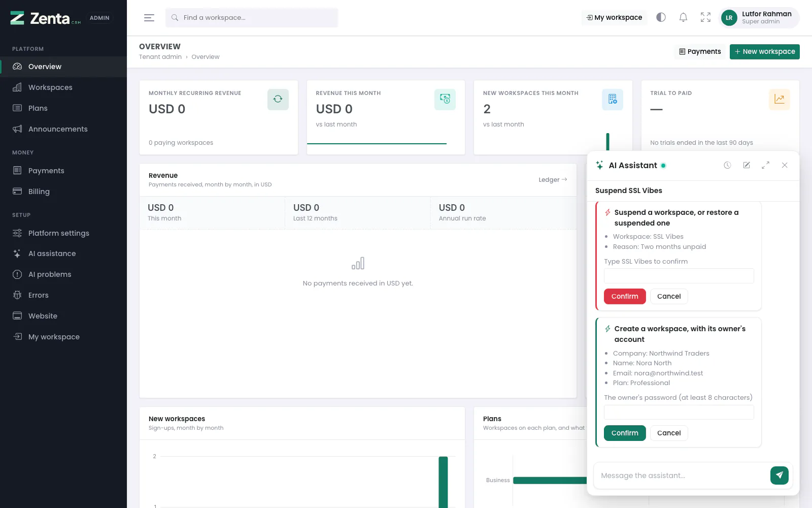Click 'Reason: Two months unpaid' line

[x=659, y=247]
